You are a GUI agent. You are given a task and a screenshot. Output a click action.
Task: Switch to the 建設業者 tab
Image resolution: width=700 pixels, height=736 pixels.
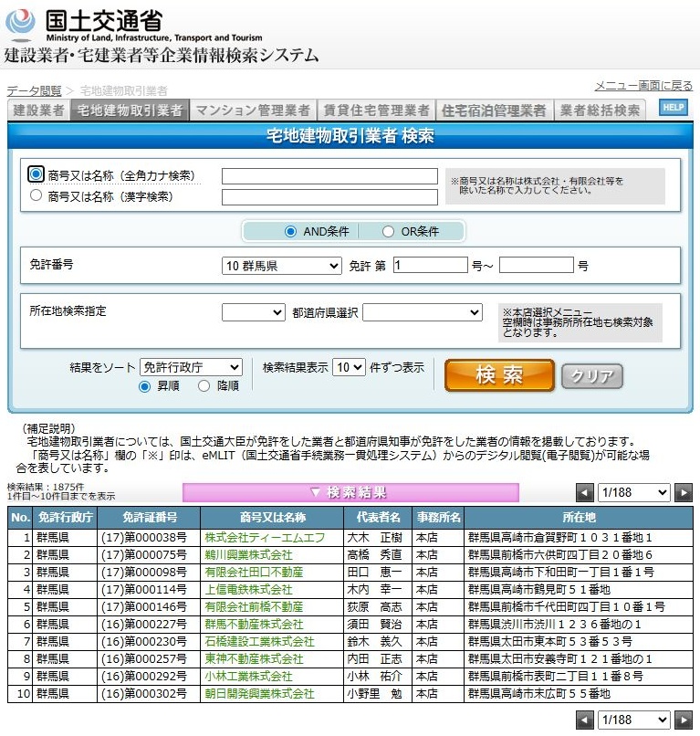pos(38,110)
